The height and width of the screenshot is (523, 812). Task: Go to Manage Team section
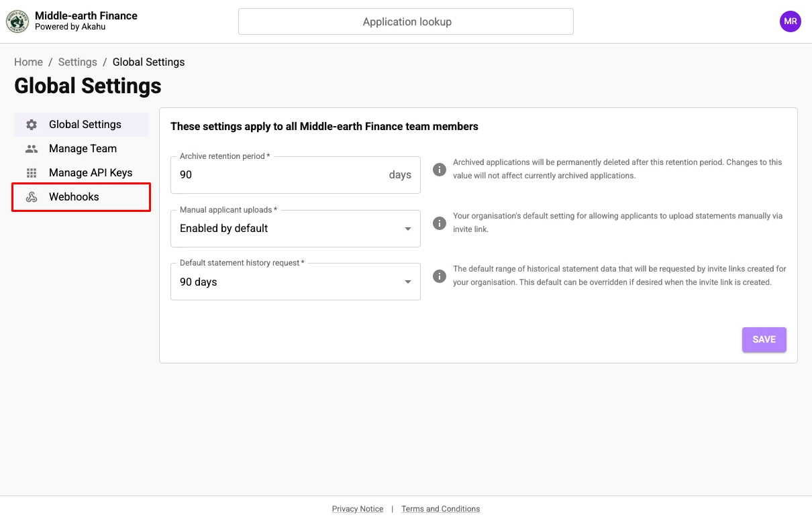tap(81, 149)
